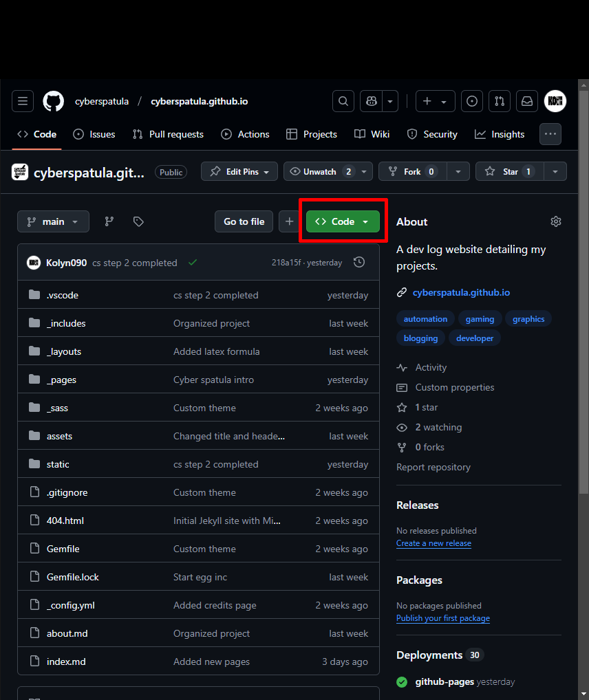This screenshot has height=700, width=589.
Task: Click cyberspatula.github.io breadcrumb link
Action: tap(200, 101)
